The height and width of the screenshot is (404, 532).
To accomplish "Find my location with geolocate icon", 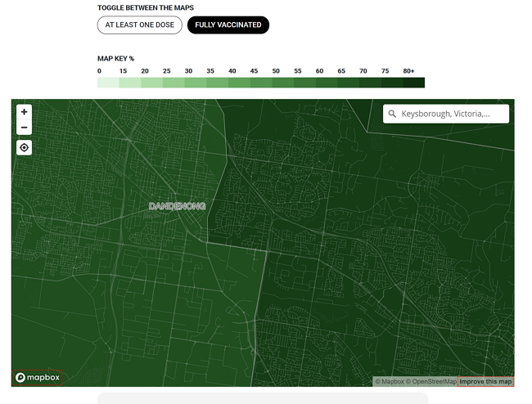I will point(24,148).
